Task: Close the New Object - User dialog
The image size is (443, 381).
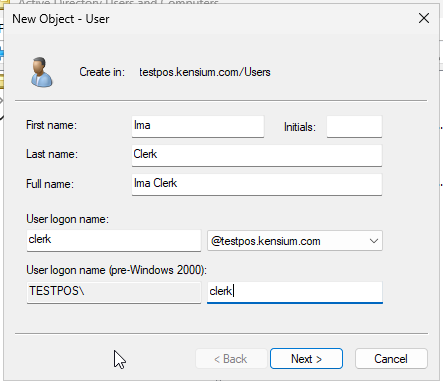Action: pos(424,18)
